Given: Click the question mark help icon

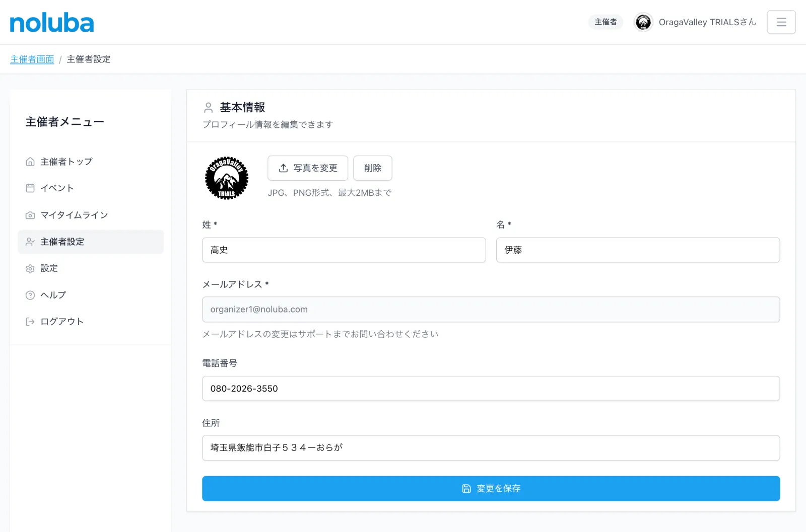Looking at the screenshot, I should [x=30, y=295].
